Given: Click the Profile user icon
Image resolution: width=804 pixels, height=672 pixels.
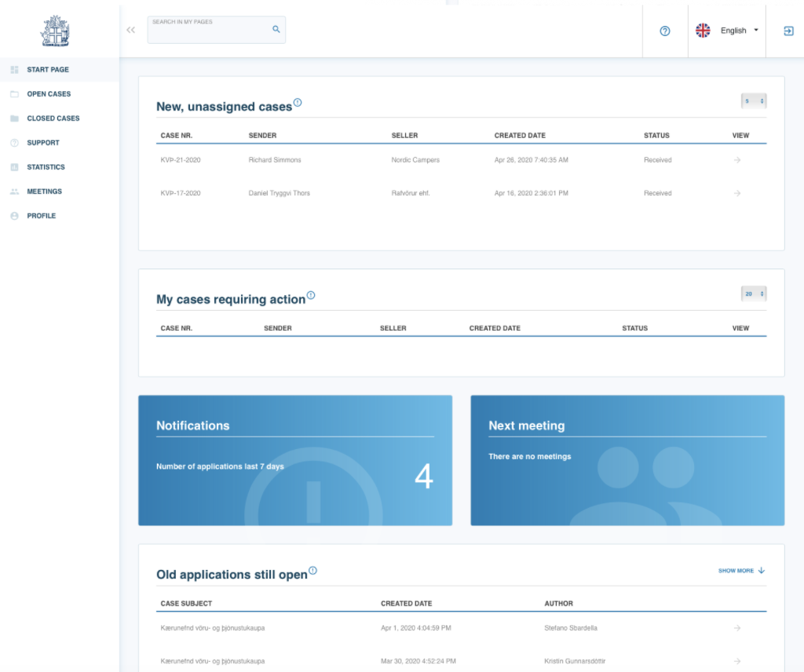Looking at the screenshot, I should point(14,216).
